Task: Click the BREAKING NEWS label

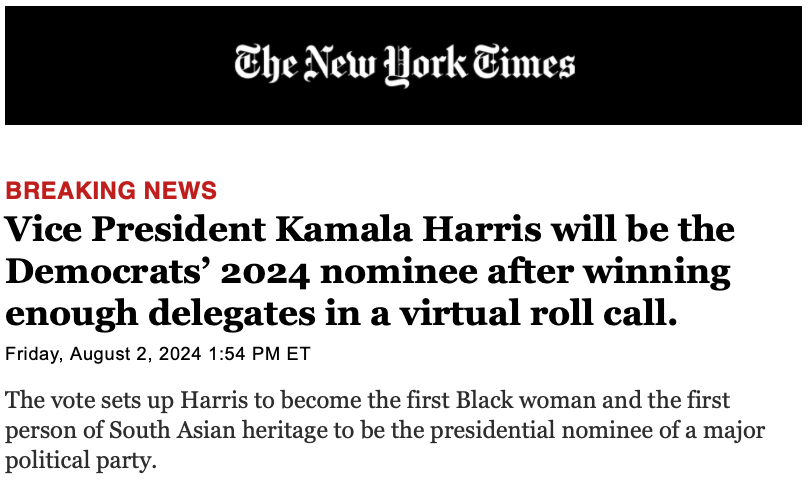Action: [x=111, y=191]
